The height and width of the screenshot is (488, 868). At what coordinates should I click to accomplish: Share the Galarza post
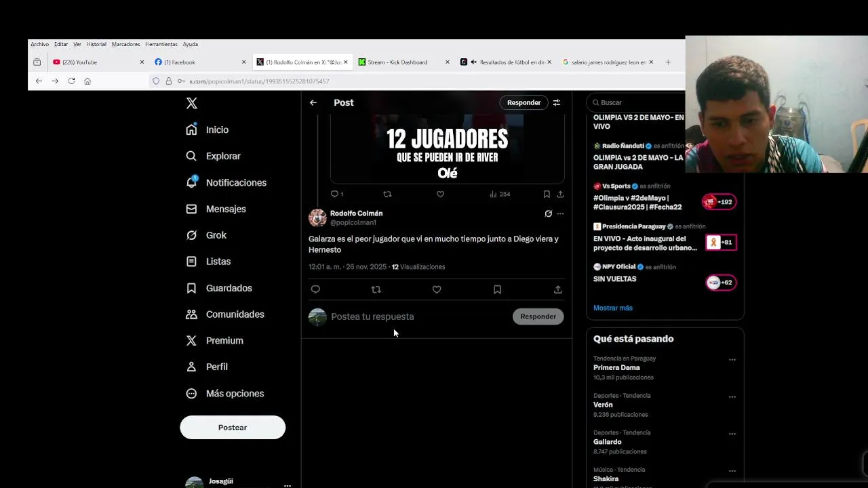pos(558,289)
